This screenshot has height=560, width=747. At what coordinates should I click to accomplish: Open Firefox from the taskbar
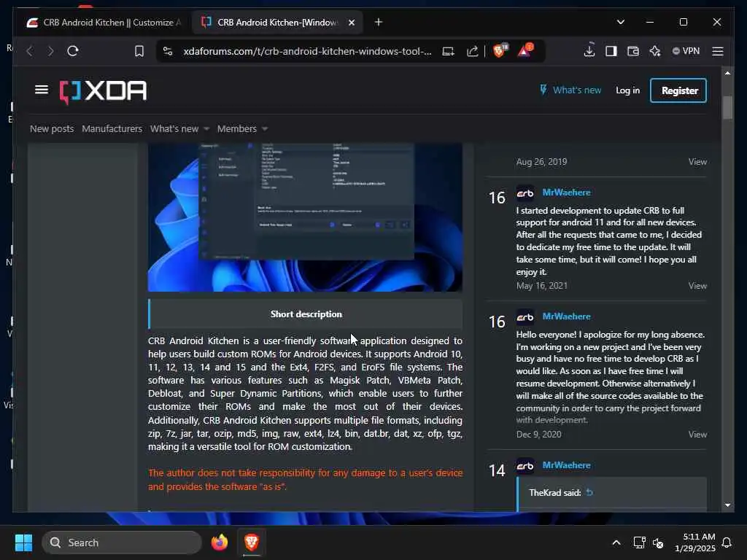pyautogui.click(x=219, y=542)
